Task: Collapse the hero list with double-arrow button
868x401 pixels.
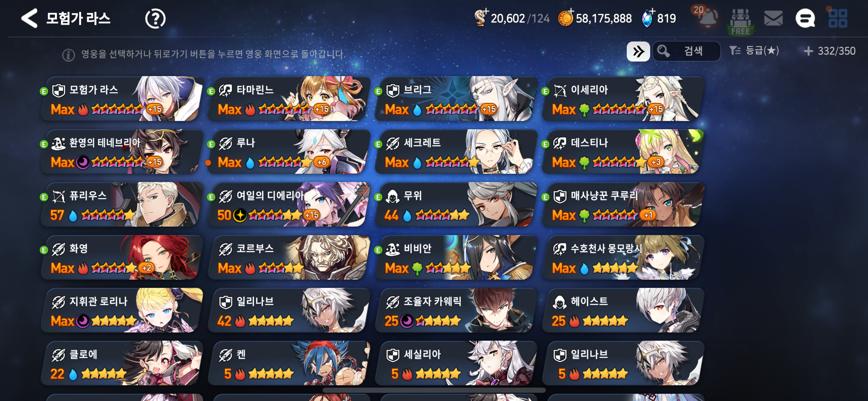Action: (638, 51)
